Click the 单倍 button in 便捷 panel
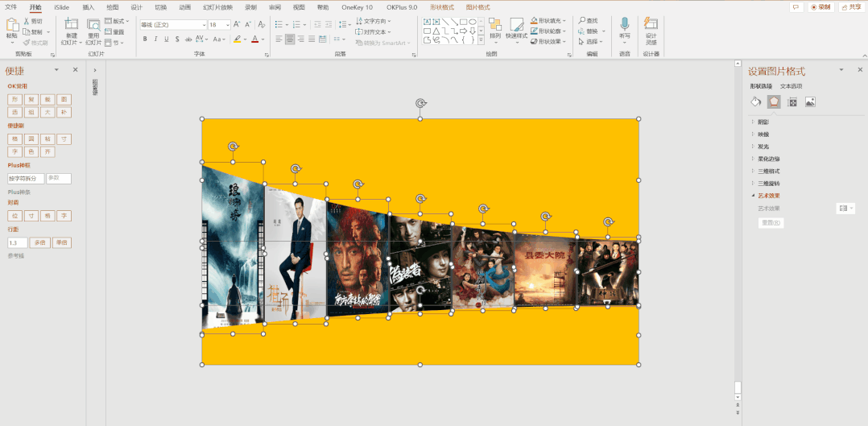The image size is (868, 426). 61,242
